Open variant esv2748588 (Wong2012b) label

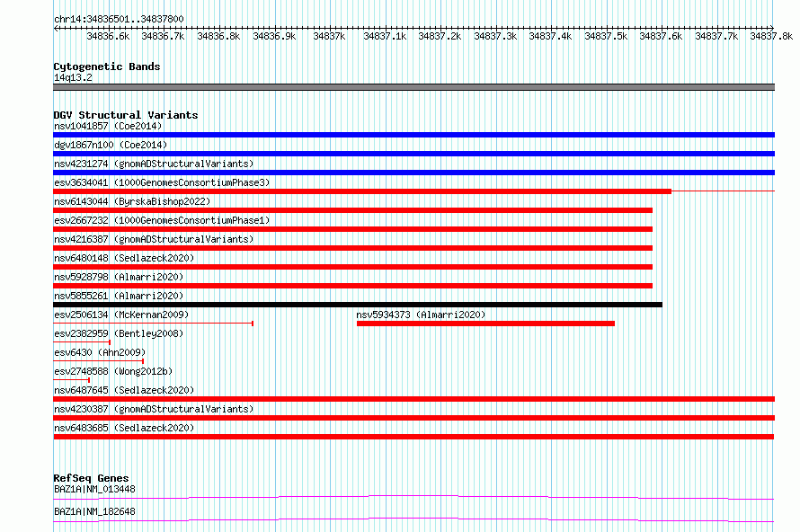click(113, 371)
